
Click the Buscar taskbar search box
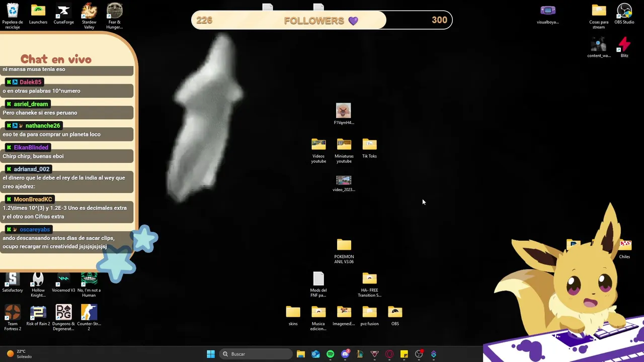[x=257, y=354]
